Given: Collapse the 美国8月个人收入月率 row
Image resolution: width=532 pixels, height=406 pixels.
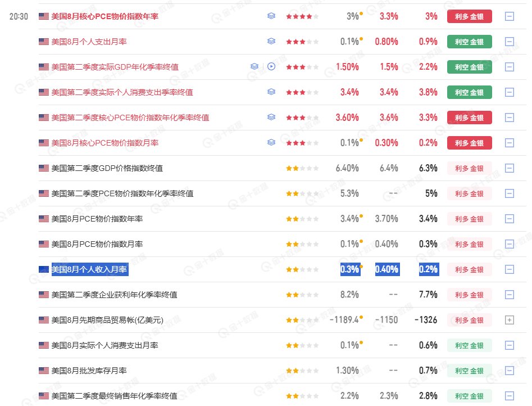Looking at the screenshot, I should [510, 269].
